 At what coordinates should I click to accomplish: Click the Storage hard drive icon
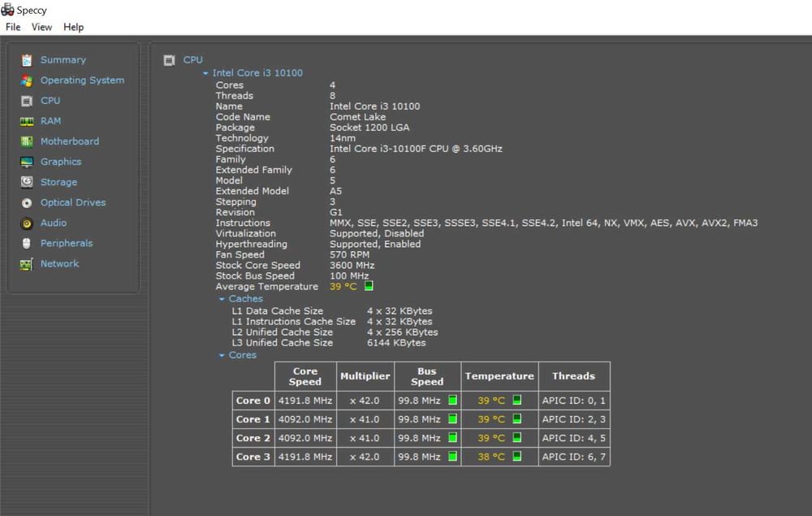coord(27,182)
